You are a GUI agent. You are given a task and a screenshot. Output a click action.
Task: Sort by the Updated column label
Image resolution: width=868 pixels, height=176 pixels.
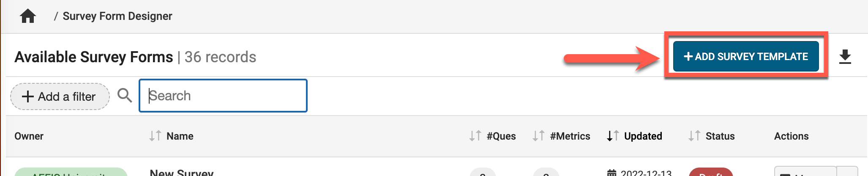643,136
